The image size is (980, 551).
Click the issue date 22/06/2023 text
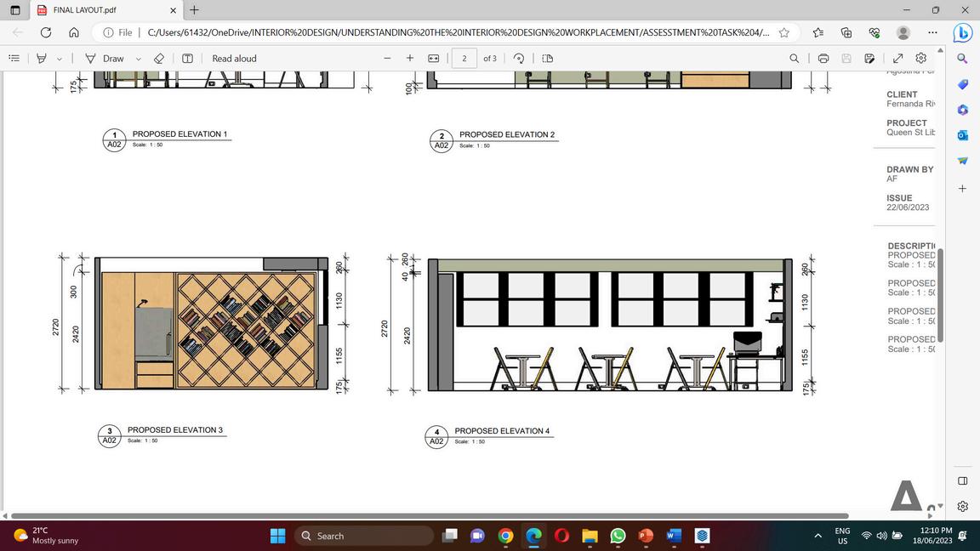tap(908, 207)
